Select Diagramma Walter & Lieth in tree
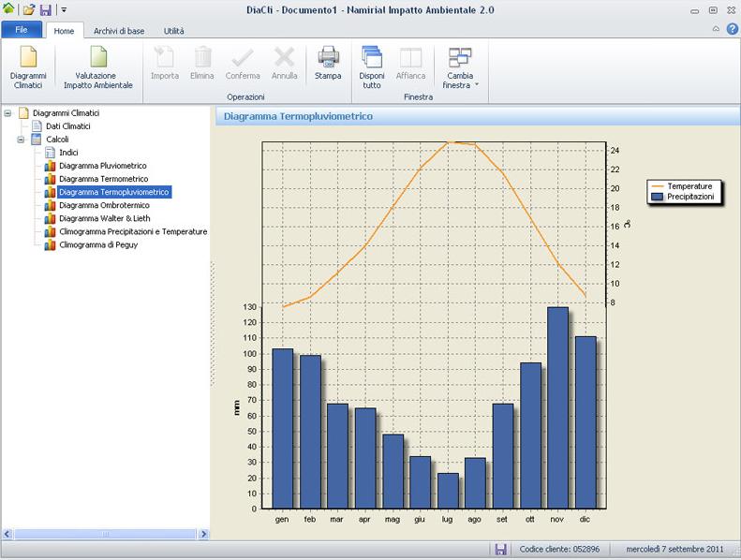The image size is (741, 560). coord(102,218)
